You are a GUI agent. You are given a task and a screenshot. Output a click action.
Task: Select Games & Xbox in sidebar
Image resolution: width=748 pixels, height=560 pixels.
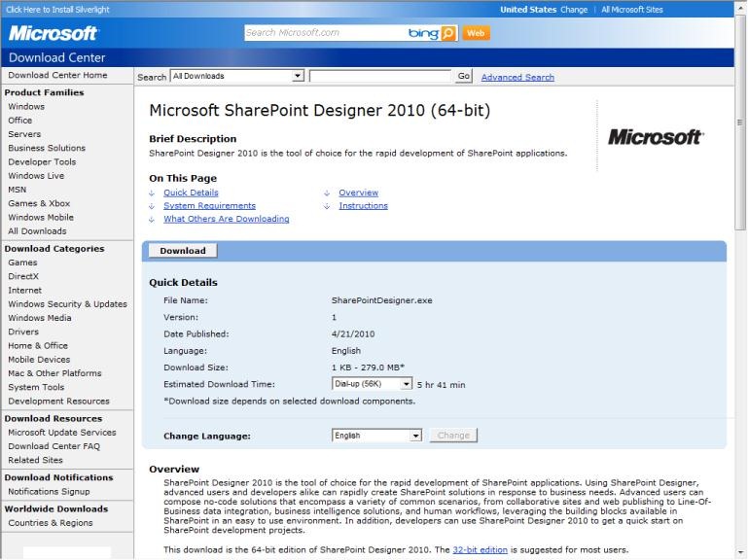pyautogui.click(x=39, y=203)
